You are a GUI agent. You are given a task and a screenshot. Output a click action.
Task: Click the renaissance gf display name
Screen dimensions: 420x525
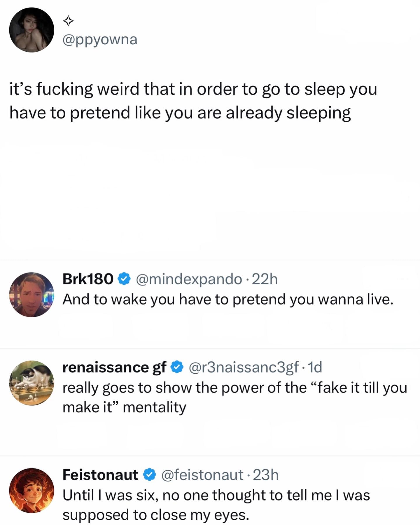(114, 367)
